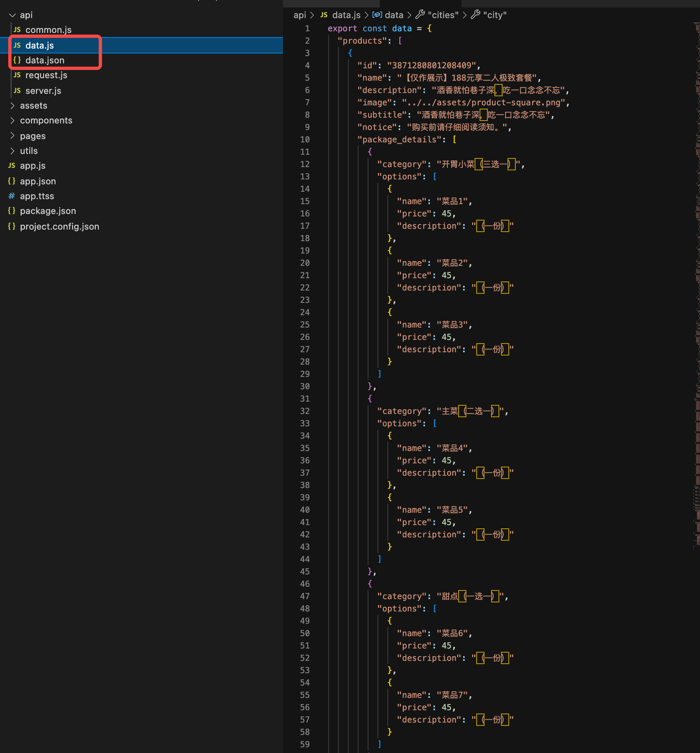Click "category" key on line 47

point(402,597)
